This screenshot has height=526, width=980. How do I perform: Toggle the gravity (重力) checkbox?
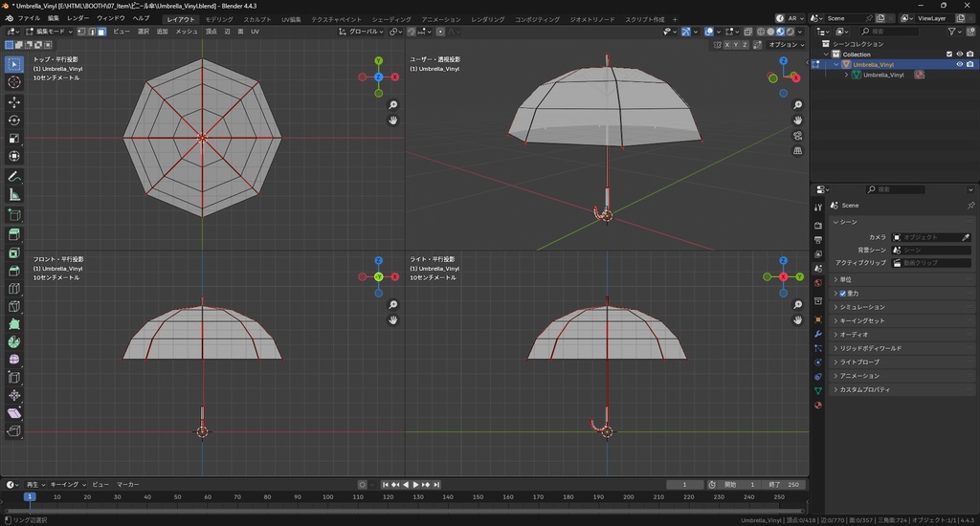point(842,294)
